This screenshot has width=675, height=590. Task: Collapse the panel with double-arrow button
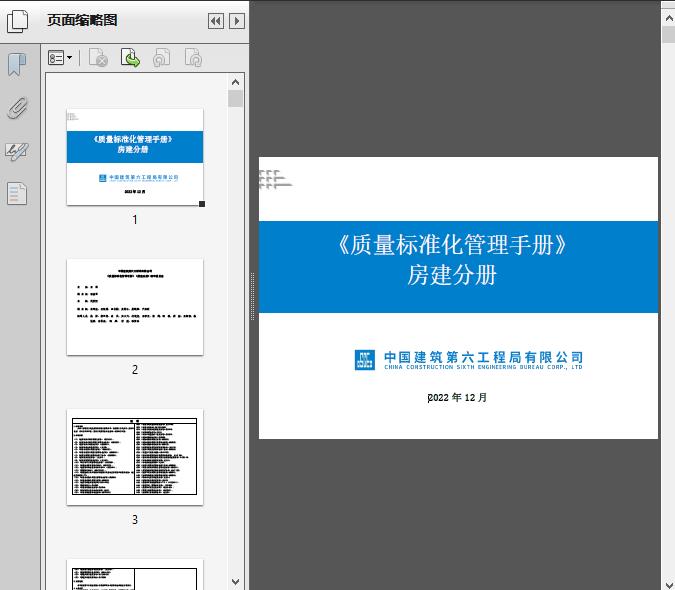pos(216,21)
